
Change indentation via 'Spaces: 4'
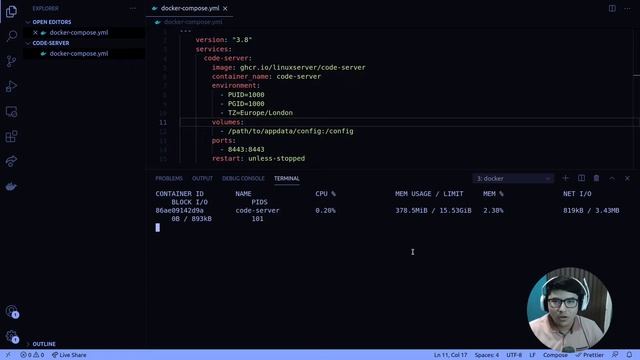coord(487,355)
